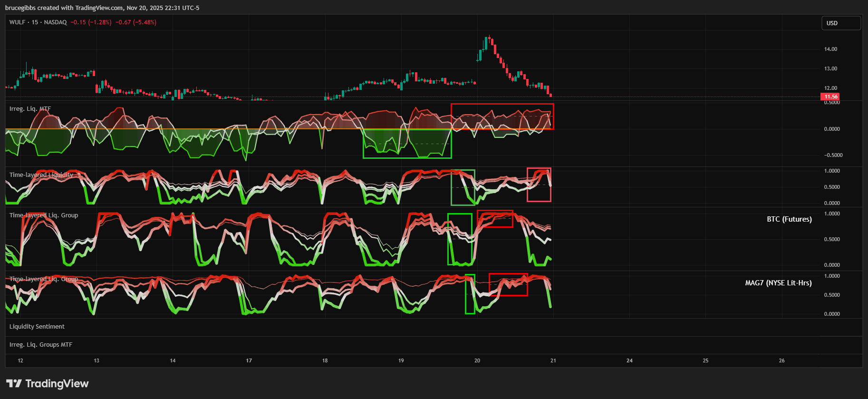
Task: Click date 20 on the time axis
Action: pyautogui.click(x=477, y=360)
